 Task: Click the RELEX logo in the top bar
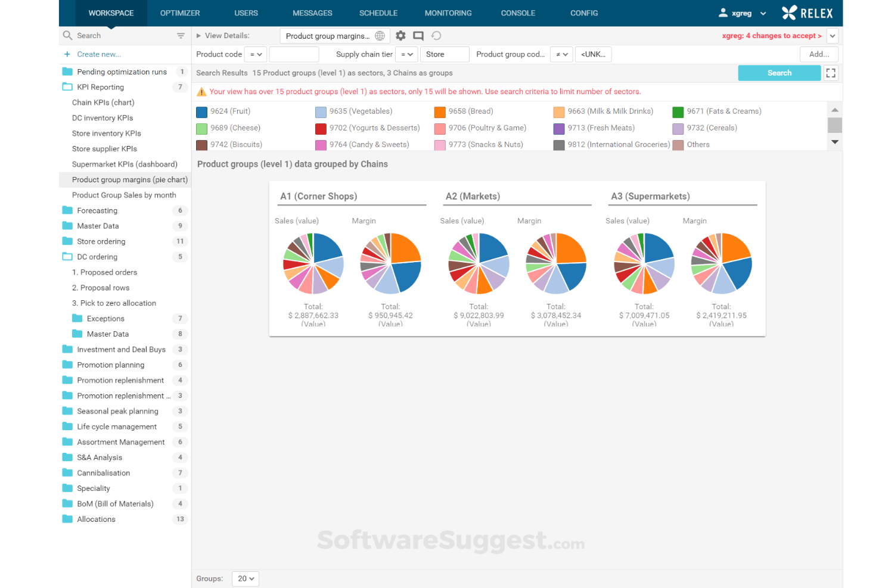tap(806, 13)
